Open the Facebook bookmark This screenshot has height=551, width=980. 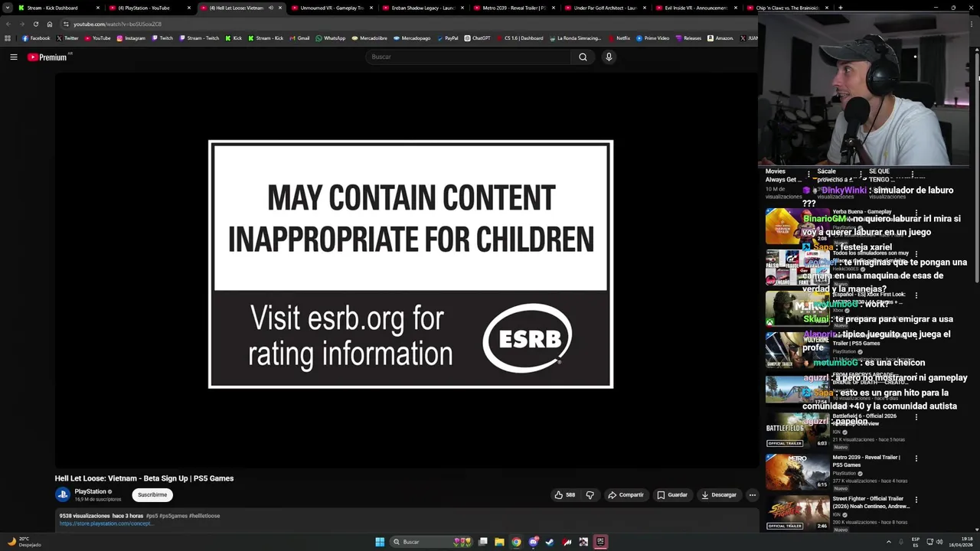coord(36,38)
